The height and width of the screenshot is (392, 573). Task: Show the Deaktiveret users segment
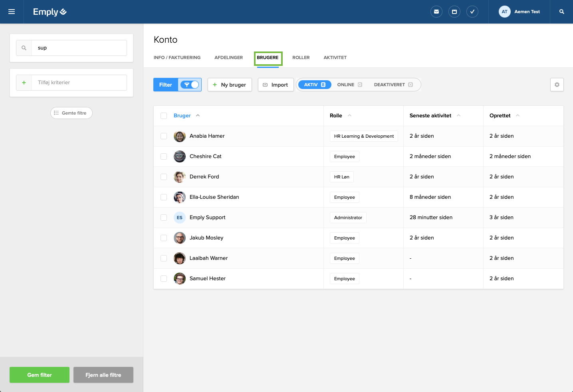[x=393, y=85]
